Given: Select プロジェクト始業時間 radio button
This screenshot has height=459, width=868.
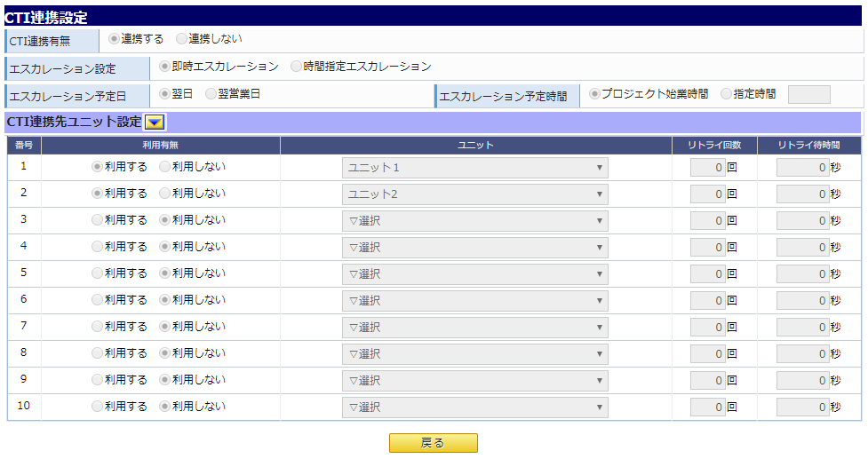Looking at the screenshot, I should (594, 94).
